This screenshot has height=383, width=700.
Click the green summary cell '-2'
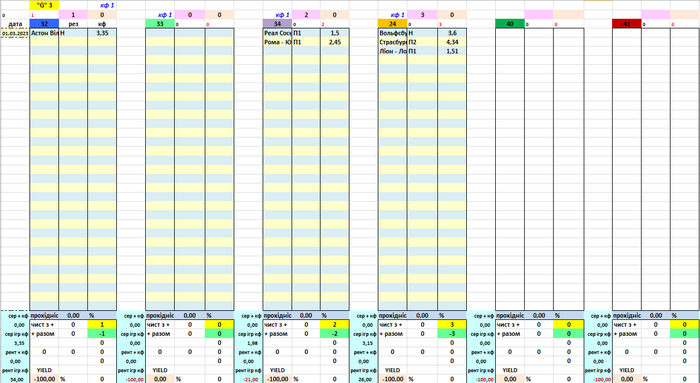point(335,333)
